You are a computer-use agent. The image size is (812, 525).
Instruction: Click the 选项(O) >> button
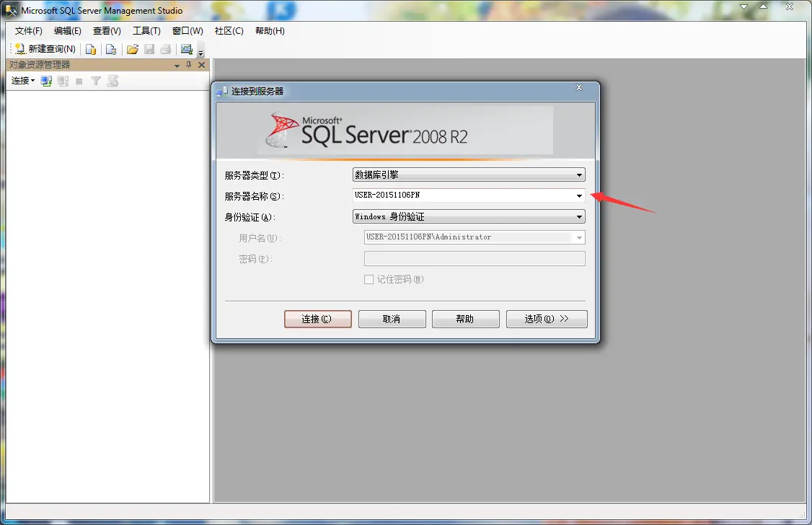click(x=547, y=319)
